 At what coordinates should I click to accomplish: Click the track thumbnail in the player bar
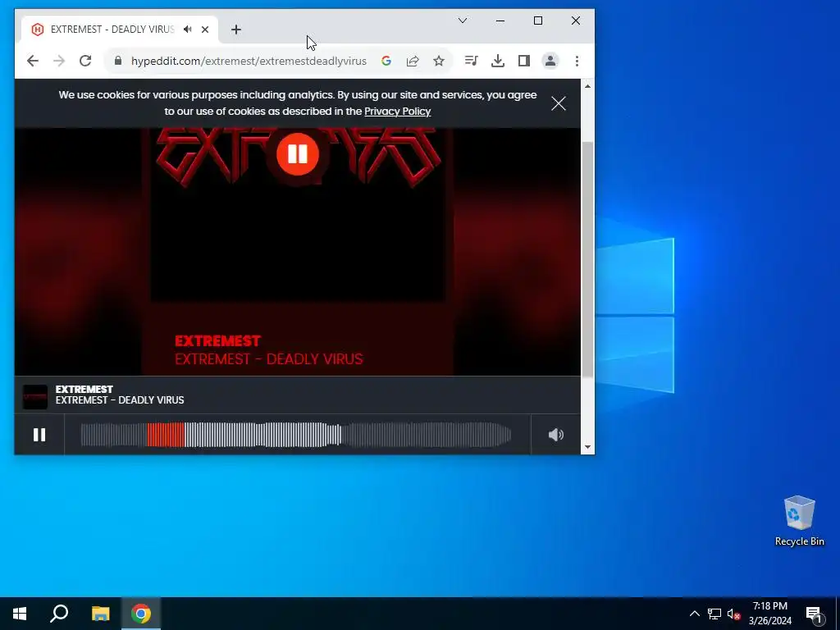tap(35, 397)
